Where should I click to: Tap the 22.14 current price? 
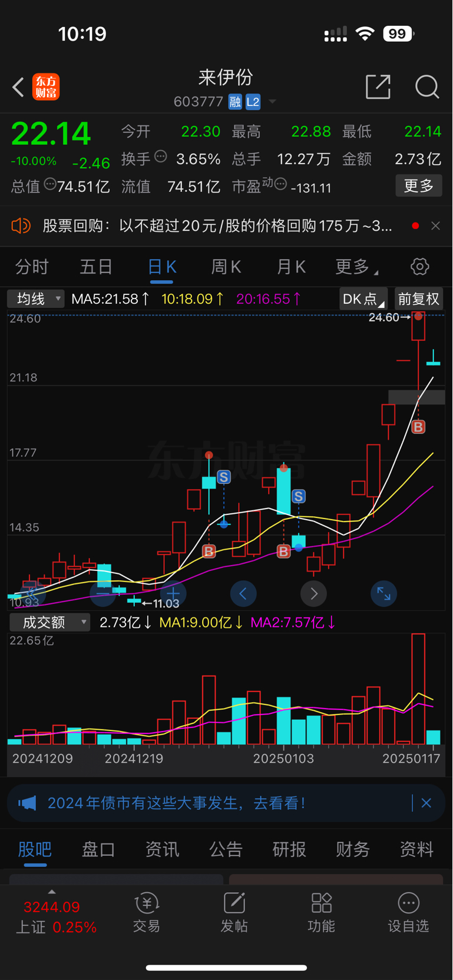click(51, 134)
